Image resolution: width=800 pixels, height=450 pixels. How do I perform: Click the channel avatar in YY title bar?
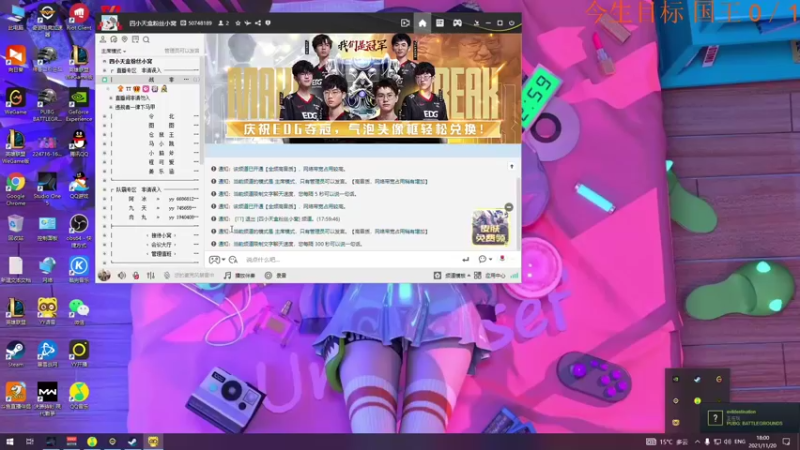[x=110, y=23]
